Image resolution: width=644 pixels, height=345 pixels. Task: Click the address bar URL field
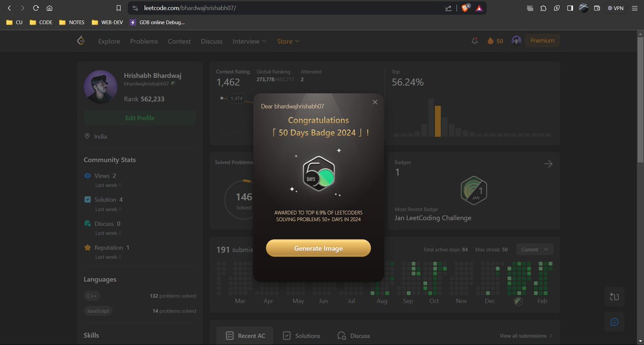[x=290, y=8]
